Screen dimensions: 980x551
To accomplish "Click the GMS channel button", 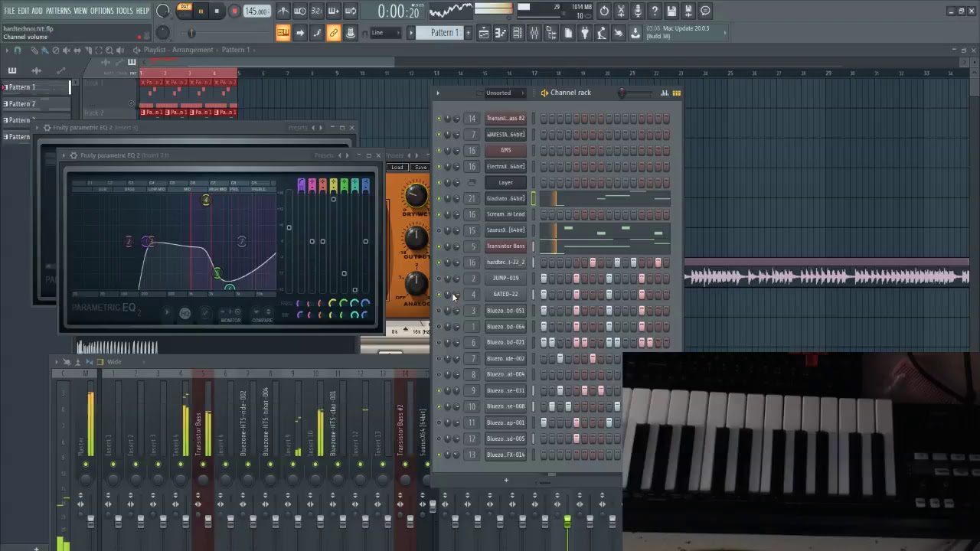I will [505, 151].
